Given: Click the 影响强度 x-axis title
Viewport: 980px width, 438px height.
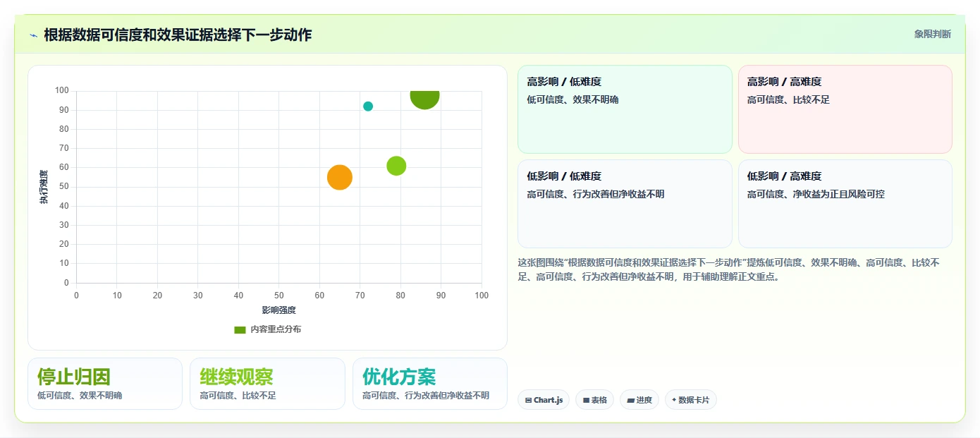Looking at the screenshot, I should tap(278, 310).
